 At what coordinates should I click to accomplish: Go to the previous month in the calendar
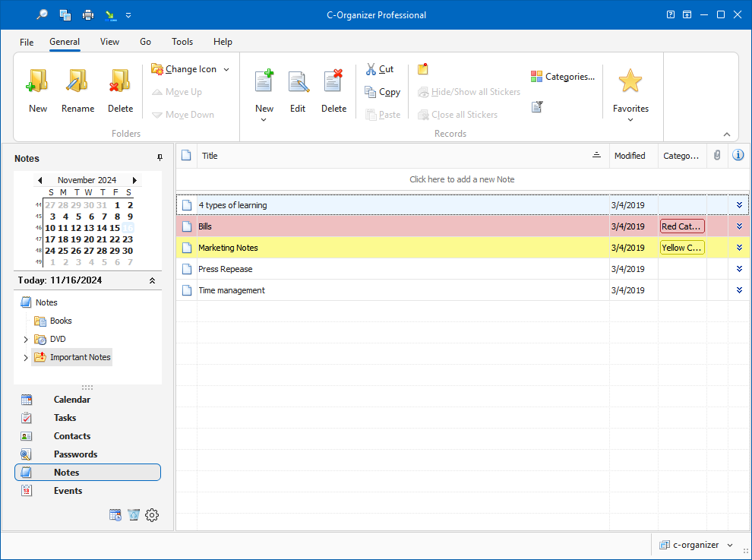pyautogui.click(x=40, y=180)
